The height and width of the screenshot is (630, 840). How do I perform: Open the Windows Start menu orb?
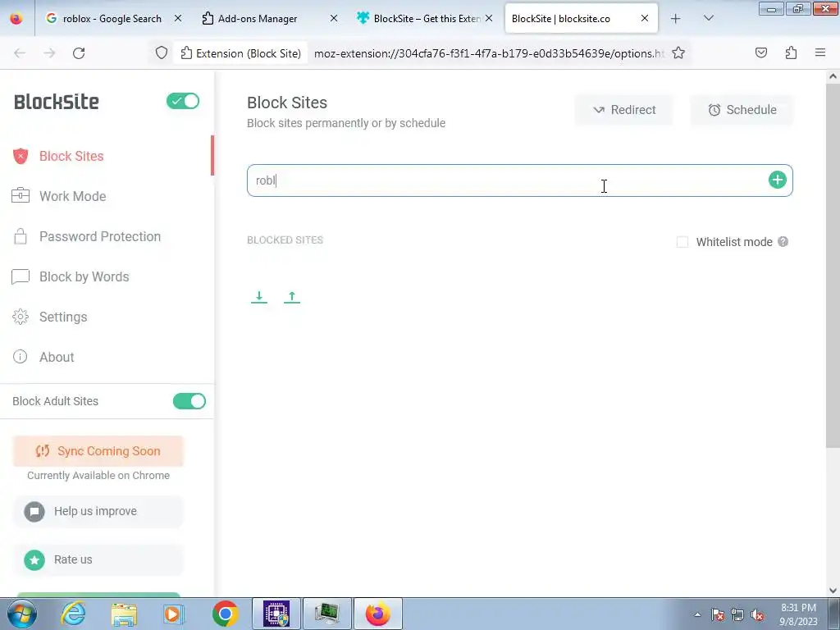22,614
